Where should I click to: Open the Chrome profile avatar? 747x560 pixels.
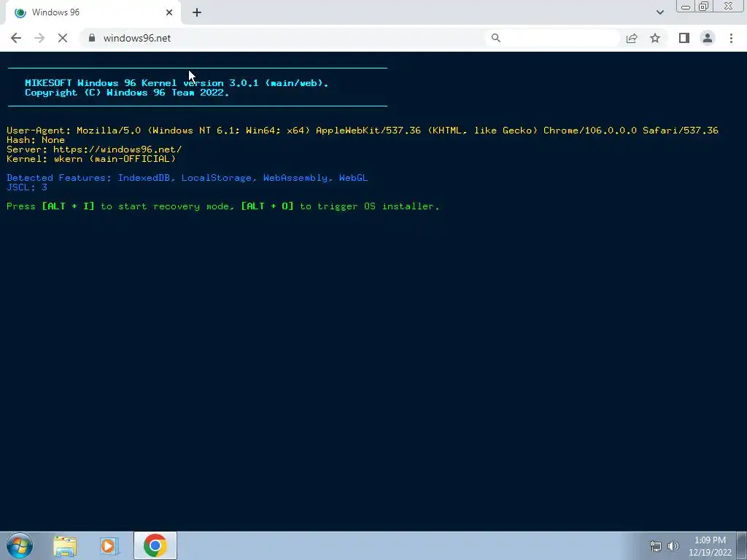[x=708, y=38]
